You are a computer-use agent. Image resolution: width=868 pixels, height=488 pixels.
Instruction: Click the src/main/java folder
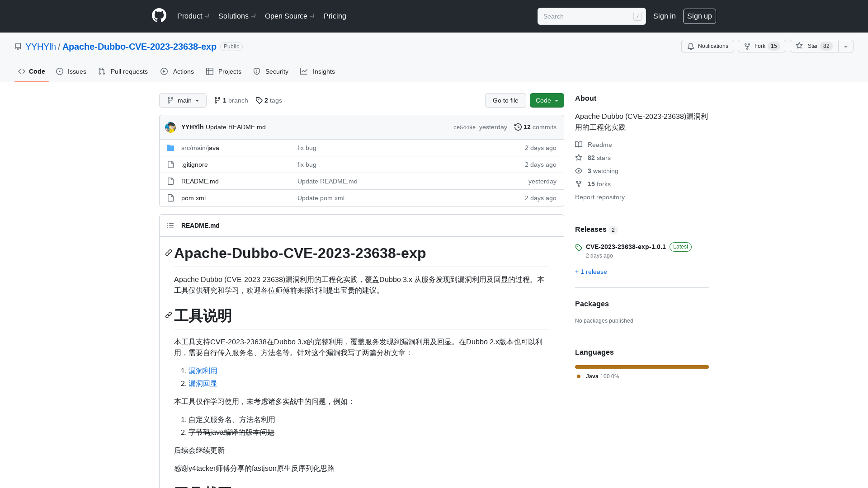[x=200, y=147]
